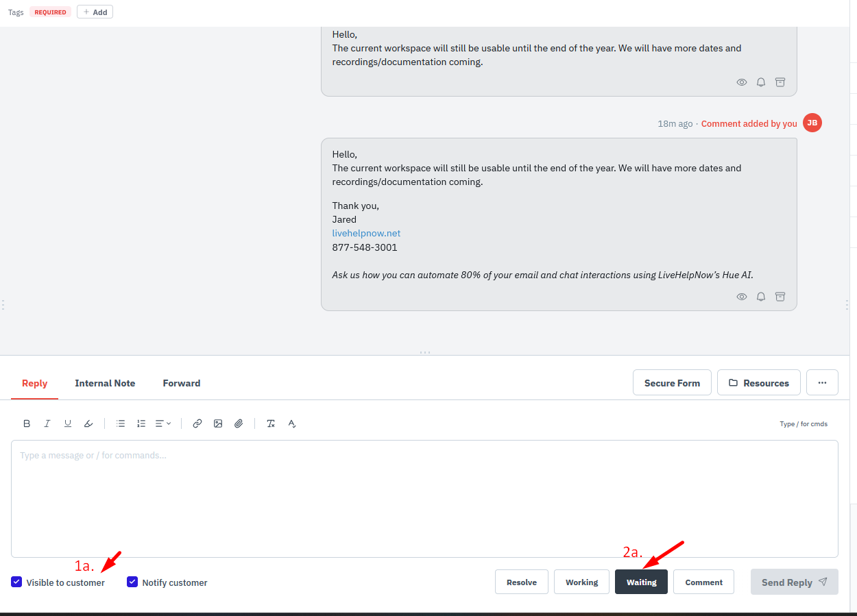Open the Secure Form button

pos(673,383)
